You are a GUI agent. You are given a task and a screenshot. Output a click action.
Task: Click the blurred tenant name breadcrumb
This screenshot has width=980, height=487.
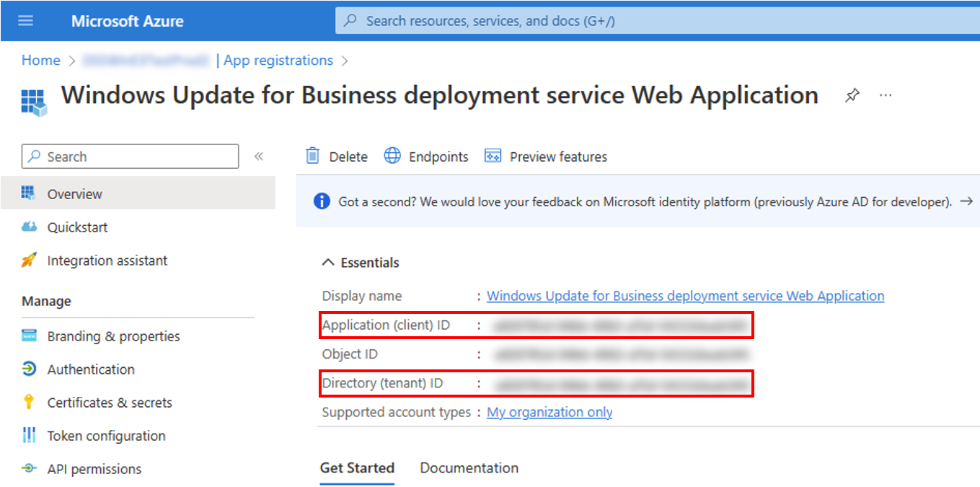(x=146, y=61)
